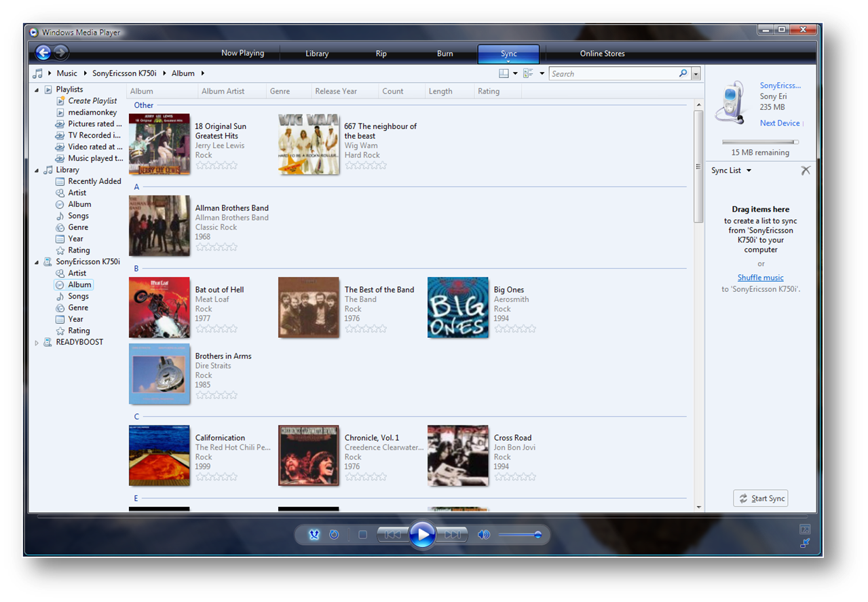Open the view options dropdown arrow
This screenshot has height=602, width=868.
542,73
